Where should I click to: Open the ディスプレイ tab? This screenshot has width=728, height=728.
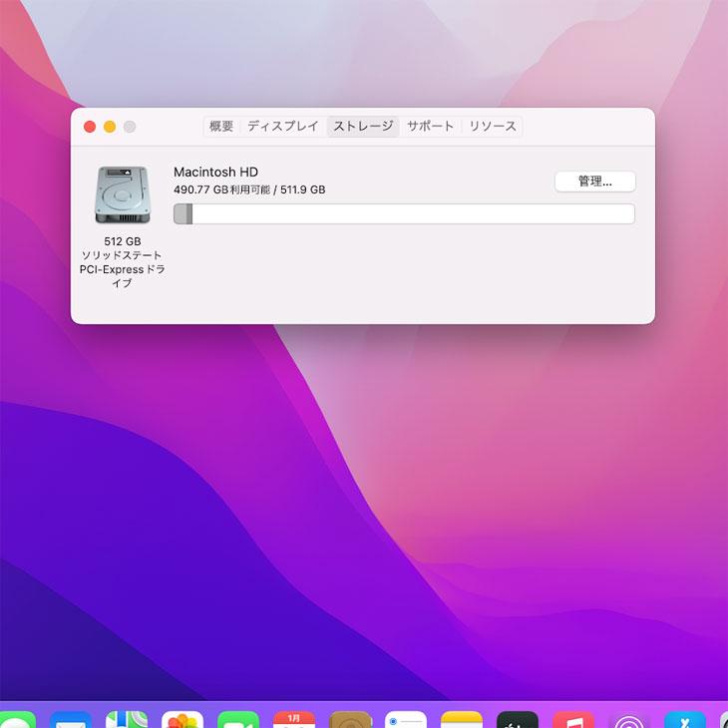tap(283, 127)
